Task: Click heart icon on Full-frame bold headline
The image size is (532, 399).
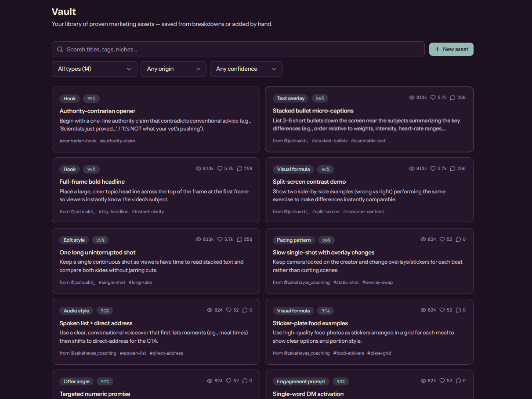Action: (220, 169)
